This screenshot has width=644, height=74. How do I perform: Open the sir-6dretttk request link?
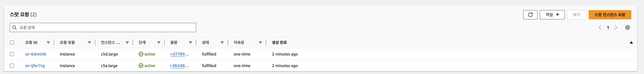(x=36, y=54)
